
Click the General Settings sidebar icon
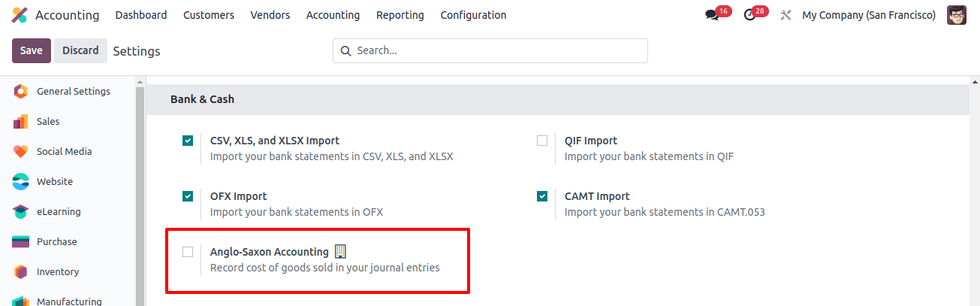21,92
